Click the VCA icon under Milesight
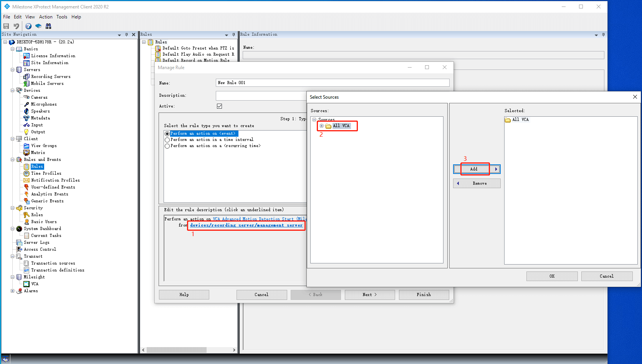 point(26,284)
